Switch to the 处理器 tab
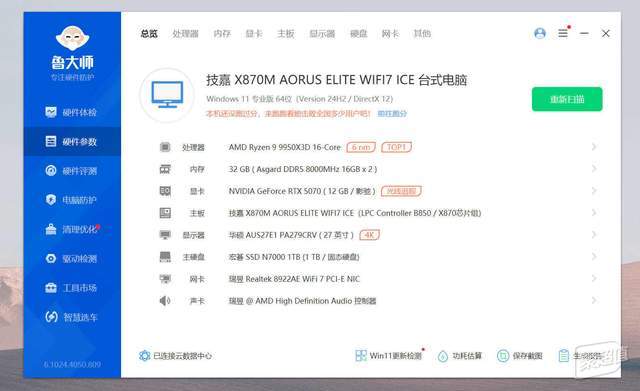This screenshot has height=391, width=640. pyautogui.click(x=185, y=33)
